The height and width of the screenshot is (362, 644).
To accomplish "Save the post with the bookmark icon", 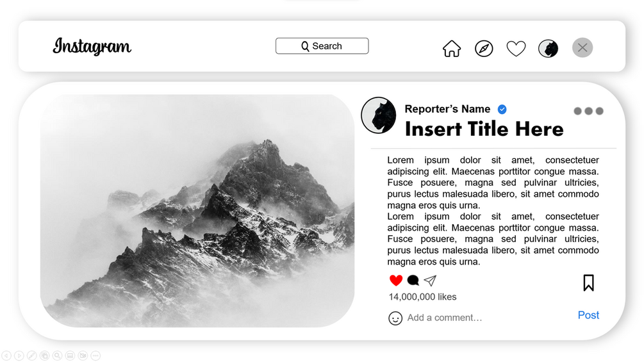I will tap(588, 283).
